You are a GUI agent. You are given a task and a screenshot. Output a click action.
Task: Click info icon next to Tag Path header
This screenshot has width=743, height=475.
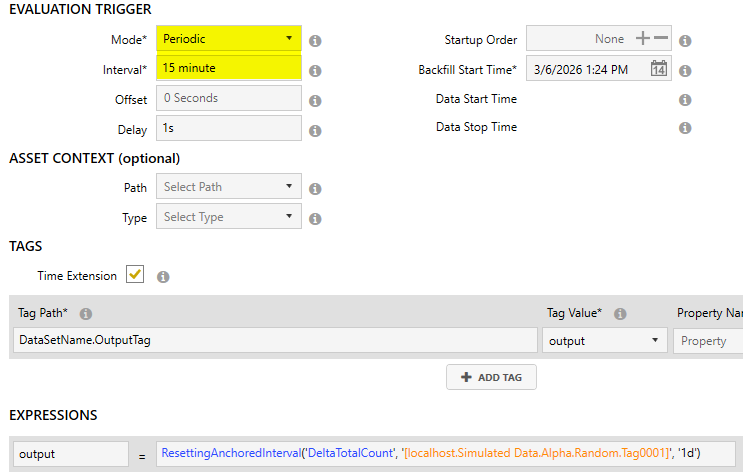(x=86, y=313)
